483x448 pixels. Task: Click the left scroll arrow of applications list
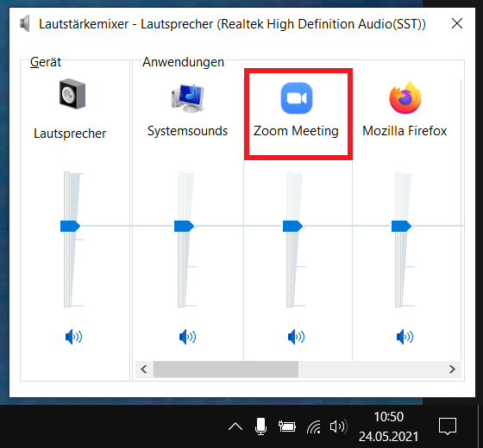(x=144, y=369)
